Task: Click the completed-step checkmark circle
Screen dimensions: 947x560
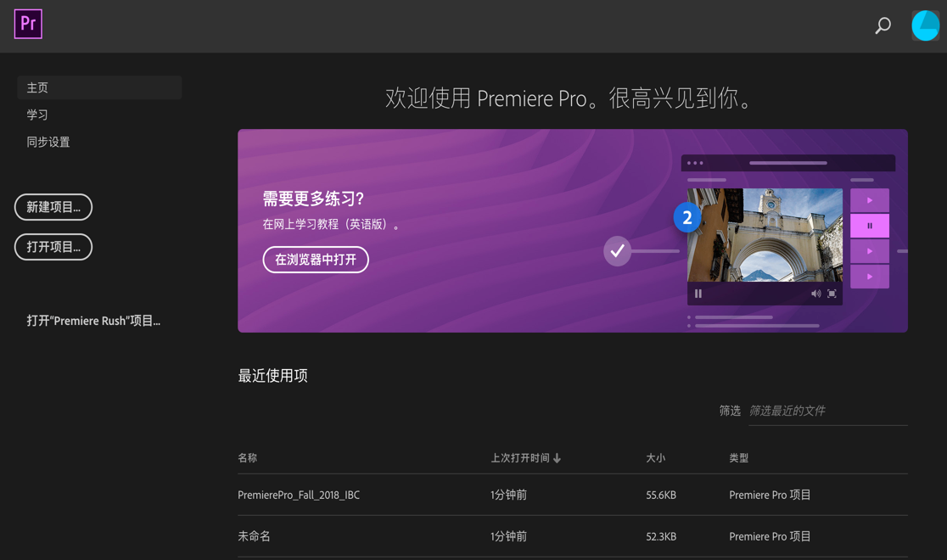Action: (617, 251)
